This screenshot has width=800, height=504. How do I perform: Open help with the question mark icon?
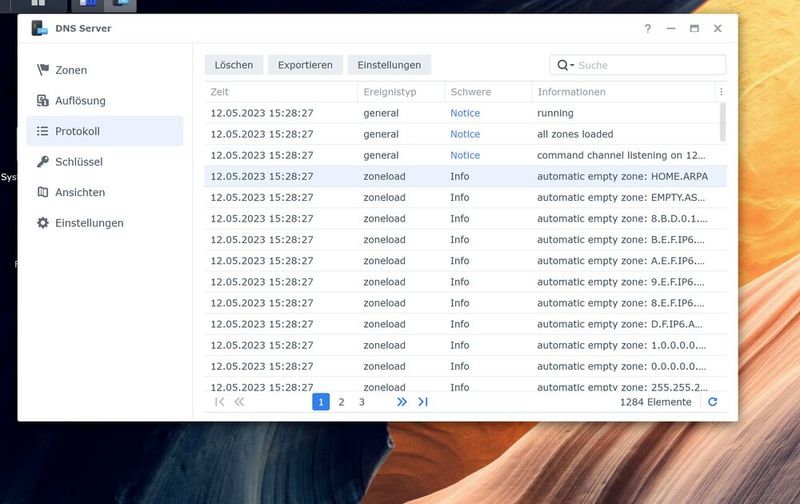pos(647,29)
